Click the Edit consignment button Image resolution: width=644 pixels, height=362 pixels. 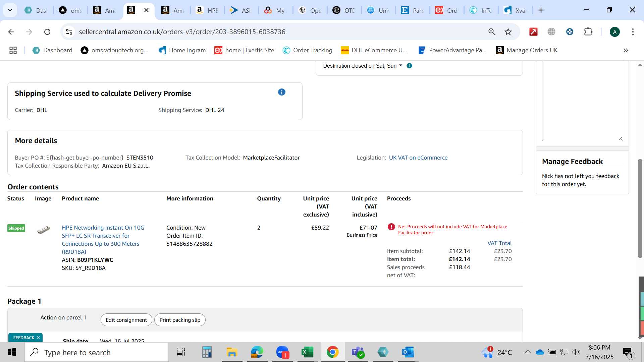[x=126, y=320]
